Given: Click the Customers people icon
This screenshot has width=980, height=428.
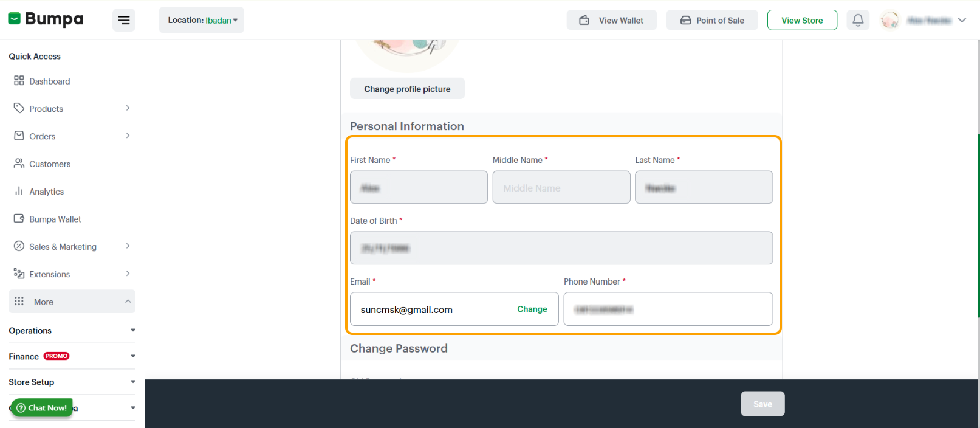Looking at the screenshot, I should click(19, 163).
